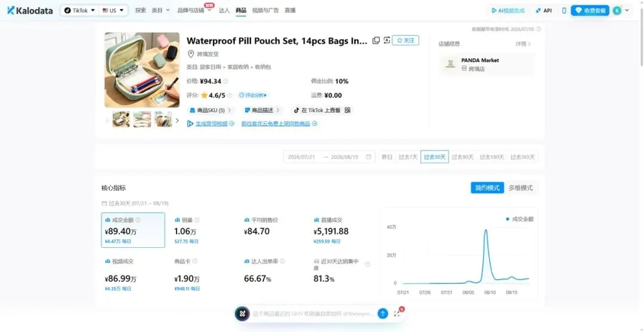The height and width of the screenshot is (332, 644).
Task: Expand the AI chat box icon
Action: [x=397, y=314]
